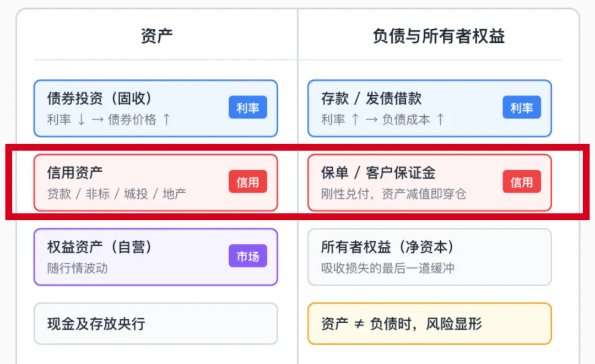Click the 吸收损失的最后一道缓冲 subtitle
The height and width of the screenshot is (364, 595).
(387, 268)
